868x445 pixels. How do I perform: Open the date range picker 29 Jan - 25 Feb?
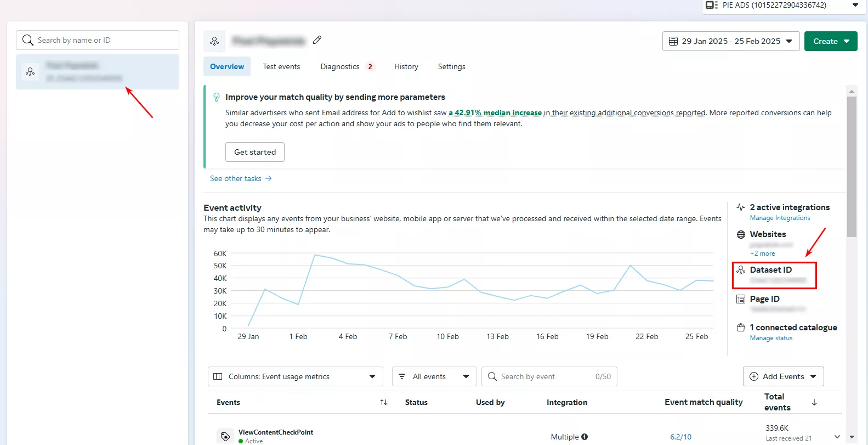[x=730, y=41]
